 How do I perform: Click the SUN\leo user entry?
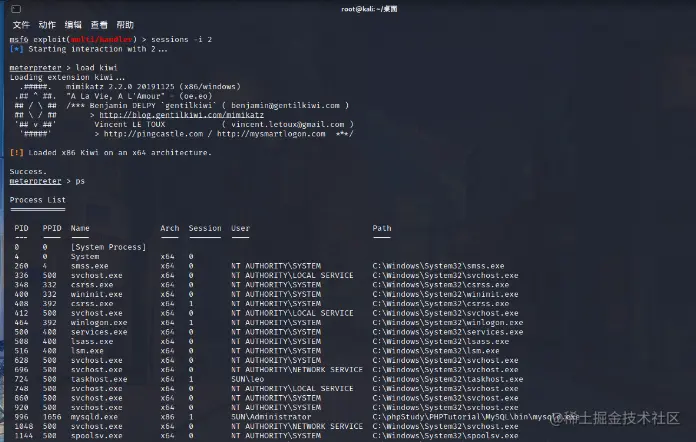click(247, 379)
